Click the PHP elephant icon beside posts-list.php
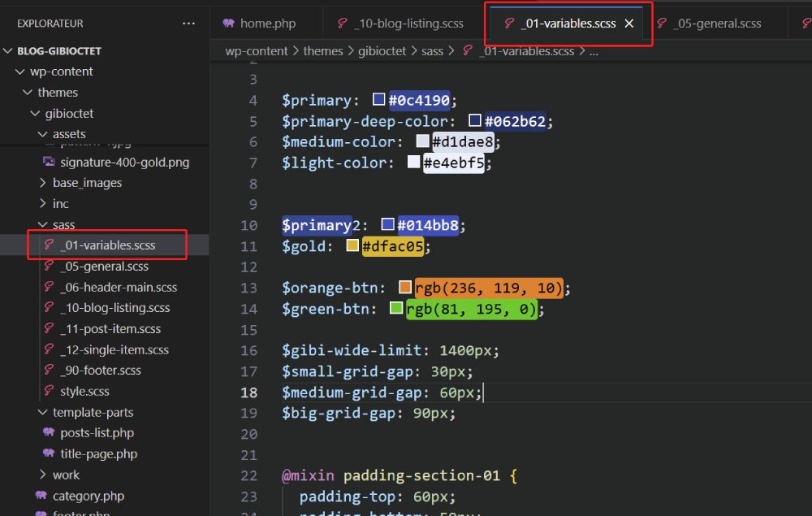The width and height of the screenshot is (812, 516). pyautogui.click(x=49, y=432)
